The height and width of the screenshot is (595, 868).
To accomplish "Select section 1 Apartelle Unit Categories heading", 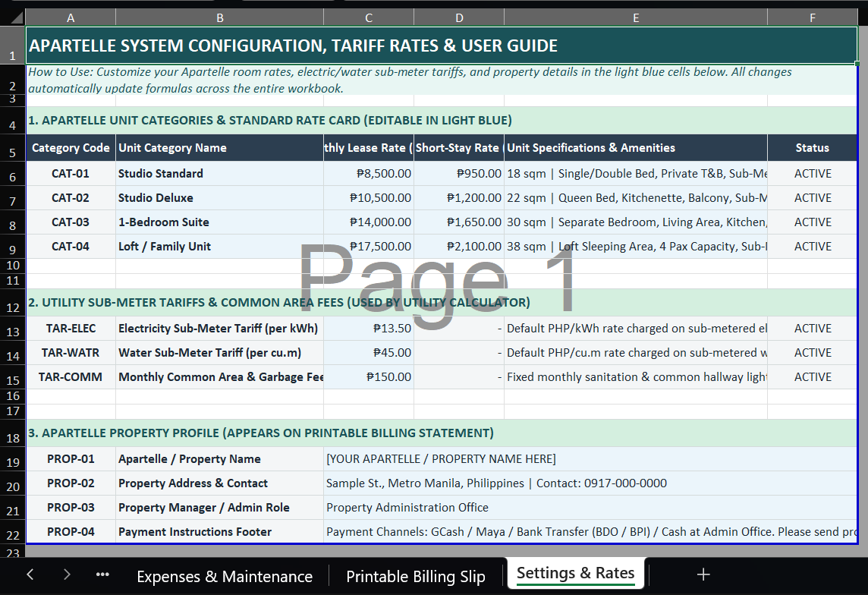I will (441, 120).
